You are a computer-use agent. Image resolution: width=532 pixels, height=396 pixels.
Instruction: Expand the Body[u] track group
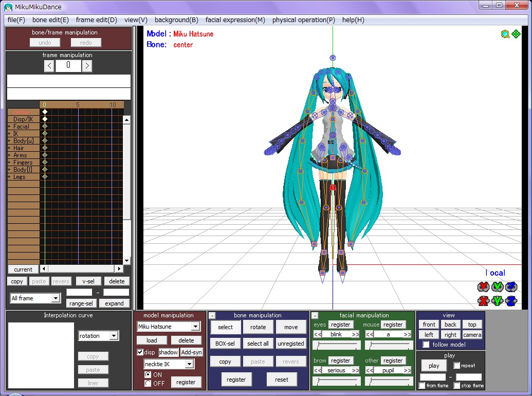[x=9, y=141]
